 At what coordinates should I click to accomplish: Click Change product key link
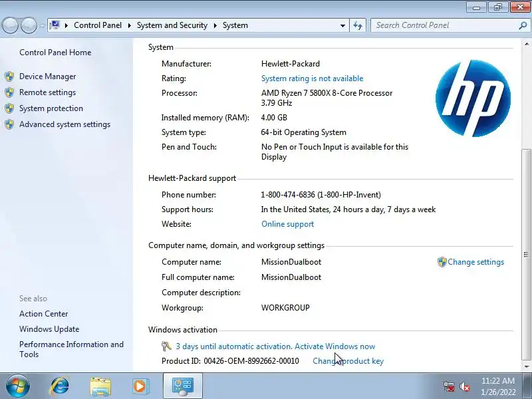(348, 361)
